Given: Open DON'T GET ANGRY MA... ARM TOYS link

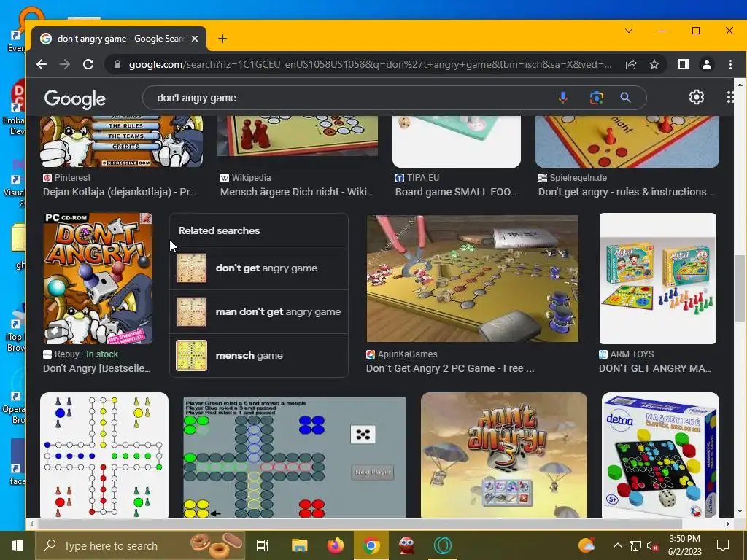Looking at the screenshot, I should coord(655,368).
